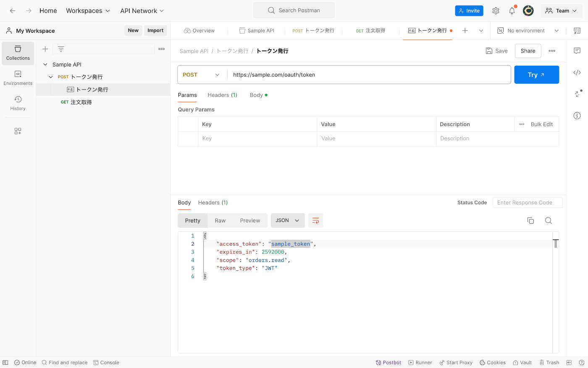The image size is (588, 368).
Task: Add a new request tab
Action: [465, 30]
